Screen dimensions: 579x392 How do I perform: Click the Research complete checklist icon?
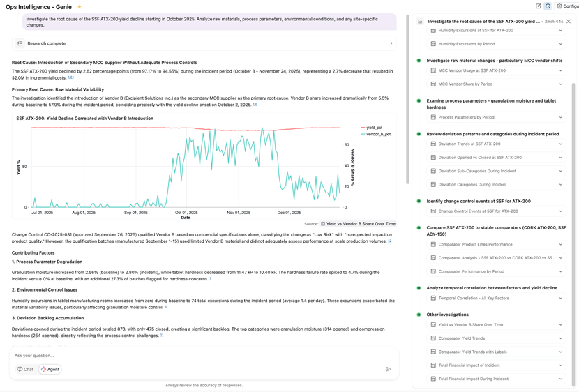pos(20,43)
